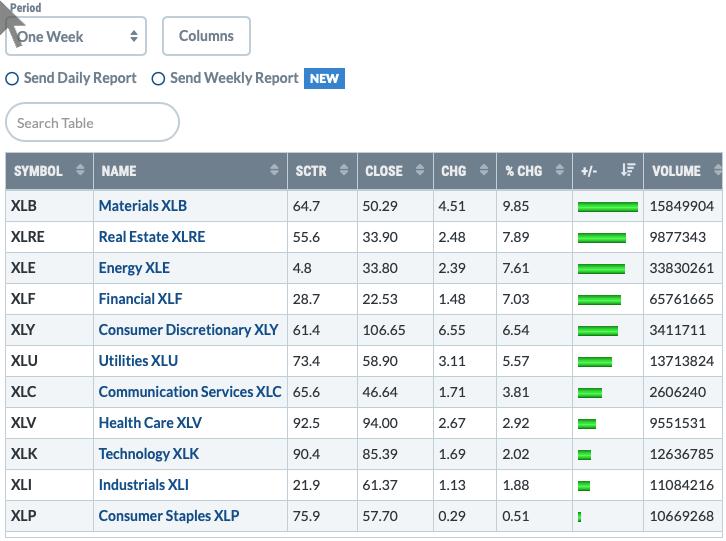
Task: Click the NAME column sort icon
Action: pos(274,170)
